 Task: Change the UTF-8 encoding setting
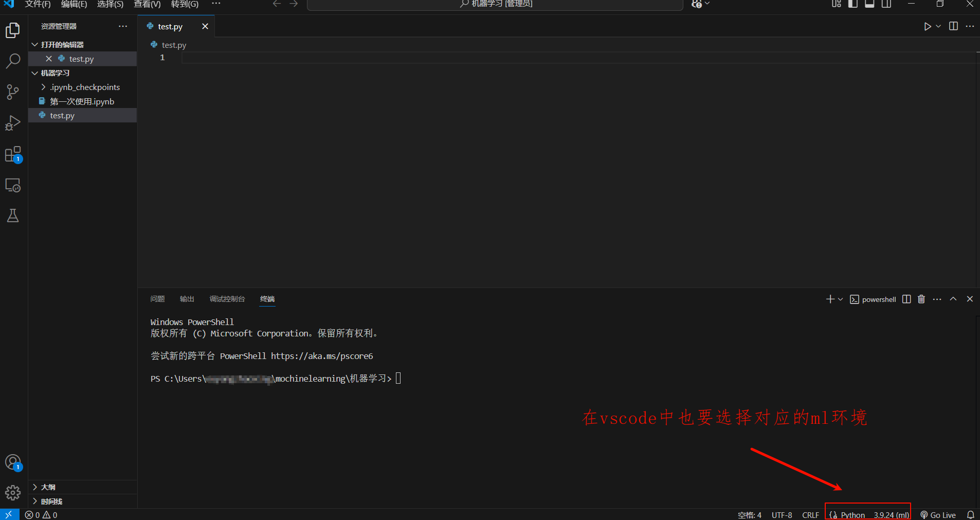pyautogui.click(x=782, y=515)
